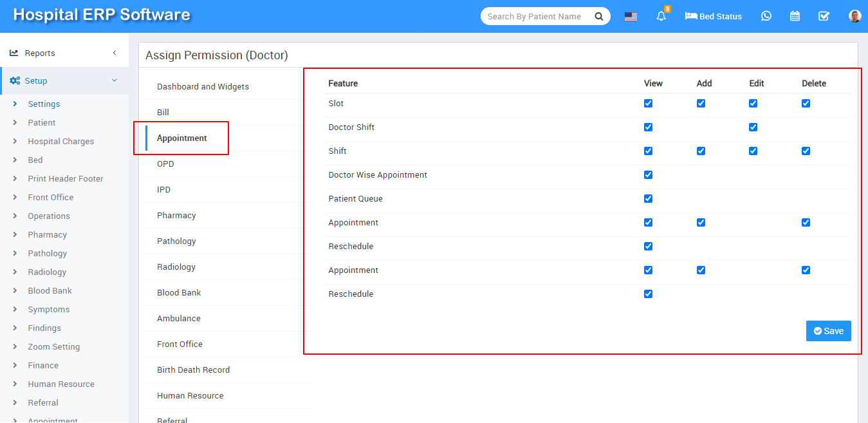
Task: Expand Hospital Charges in the sidebar
Action: (60, 141)
